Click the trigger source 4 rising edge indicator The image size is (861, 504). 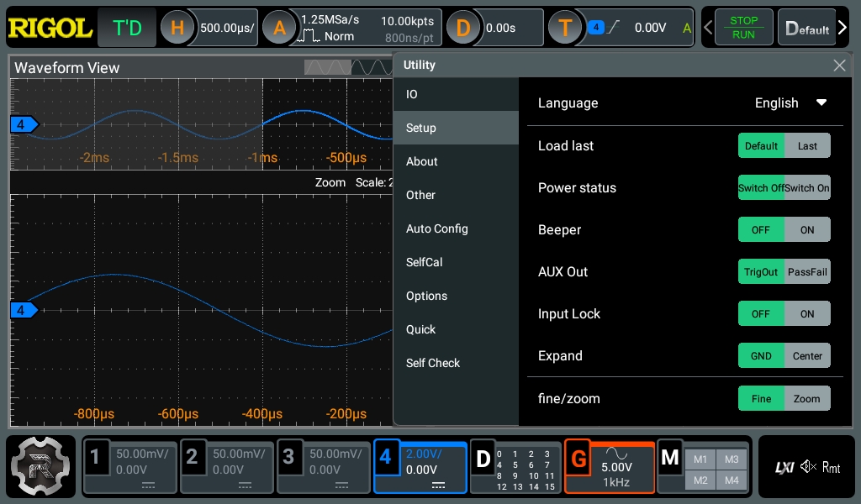pos(604,27)
